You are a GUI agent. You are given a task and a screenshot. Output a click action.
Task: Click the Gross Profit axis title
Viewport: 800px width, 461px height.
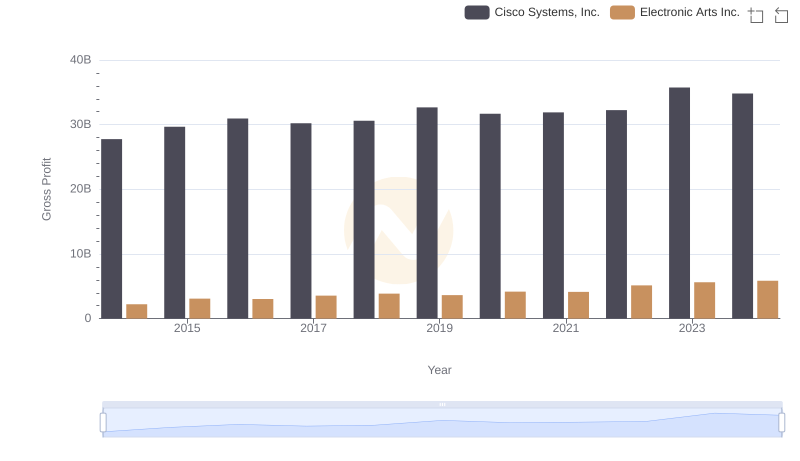pyautogui.click(x=46, y=189)
